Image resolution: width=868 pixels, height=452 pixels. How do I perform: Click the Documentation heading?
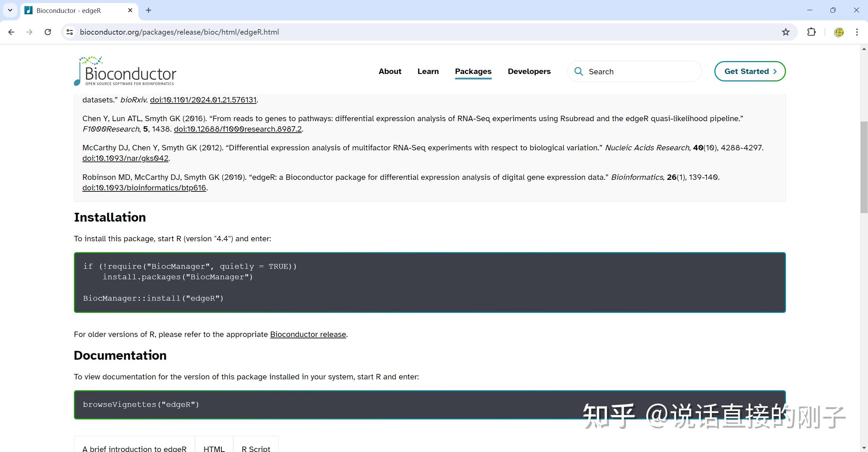tap(120, 355)
